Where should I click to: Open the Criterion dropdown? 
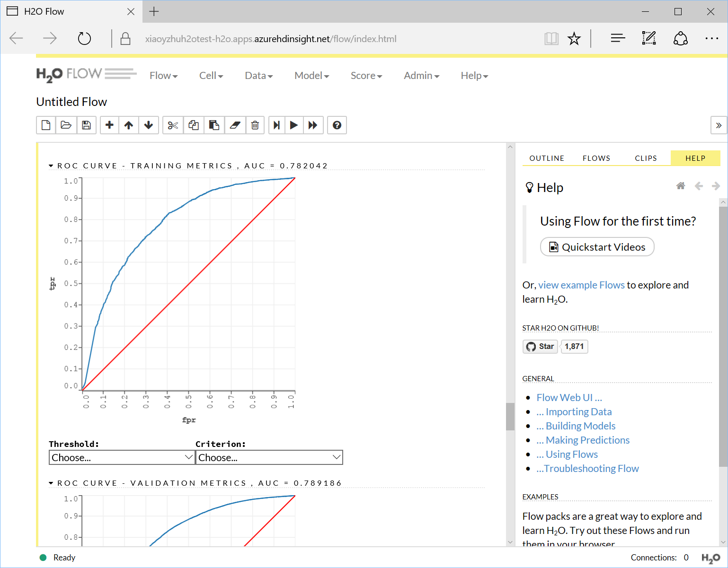tap(269, 457)
